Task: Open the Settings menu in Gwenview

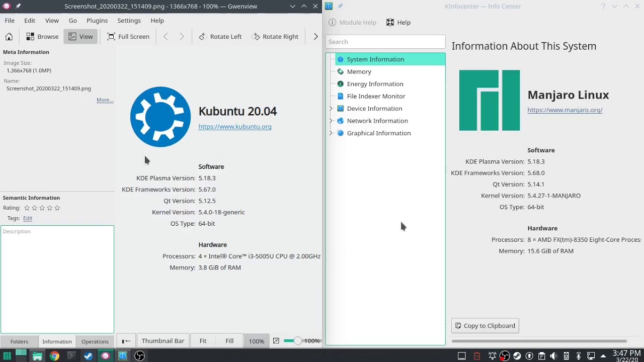Action: pos(129,20)
